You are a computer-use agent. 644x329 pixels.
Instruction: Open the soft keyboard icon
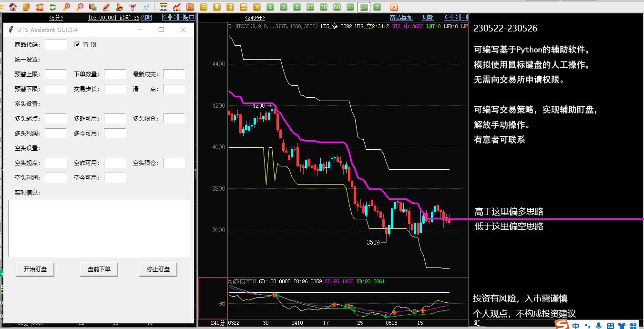[x=610, y=326]
